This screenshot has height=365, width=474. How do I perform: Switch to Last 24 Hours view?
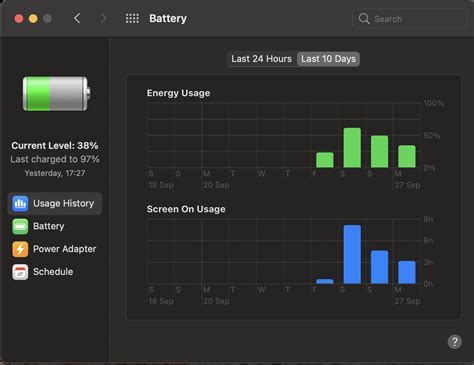tap(262, 59)
